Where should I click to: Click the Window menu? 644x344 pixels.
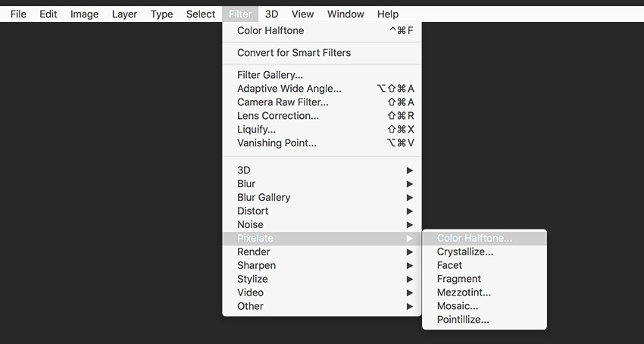pyautogui.click(x=345, y=14)
